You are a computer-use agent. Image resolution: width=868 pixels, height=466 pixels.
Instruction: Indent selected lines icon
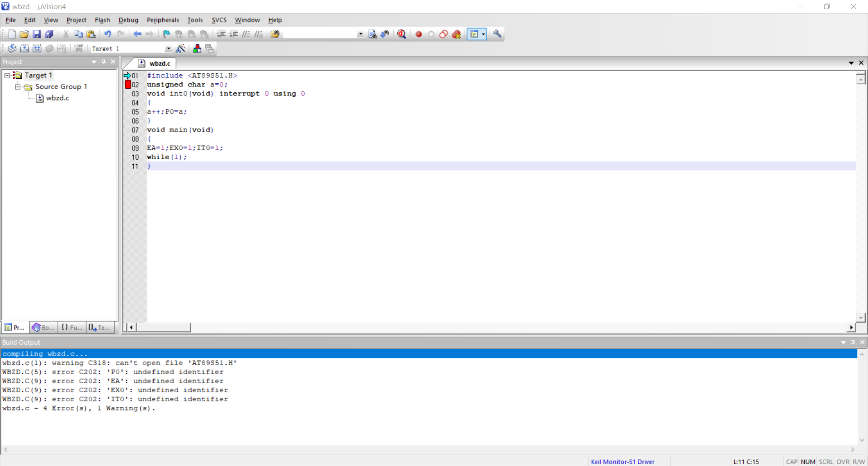click(221, 34)
